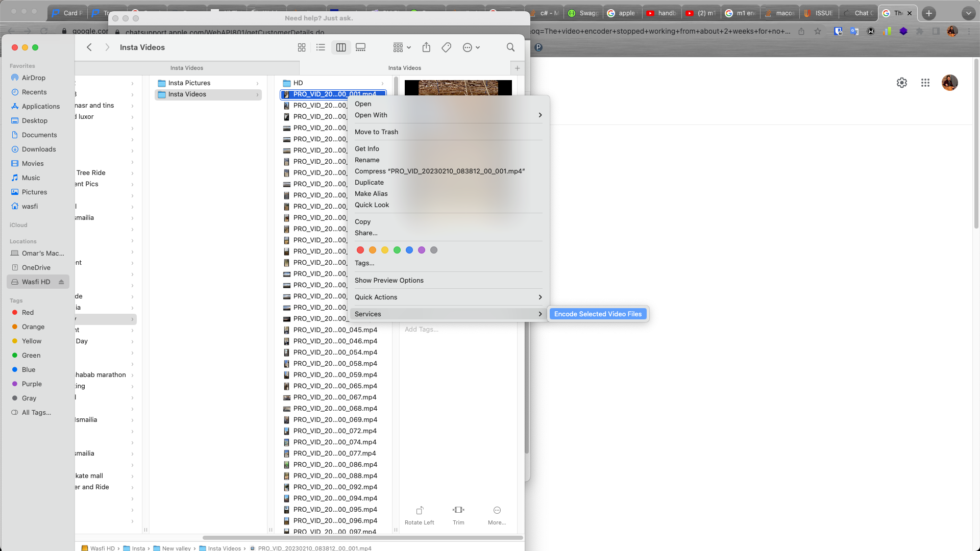The image size is (980, 551).
Task: Expand the Open With submenu
Action: (371, 115)
